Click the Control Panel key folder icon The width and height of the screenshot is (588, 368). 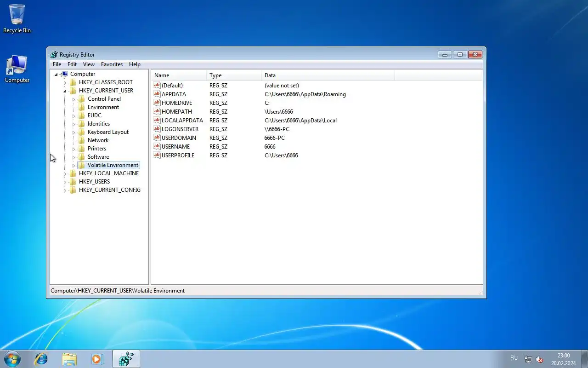(x=81, y=99)
